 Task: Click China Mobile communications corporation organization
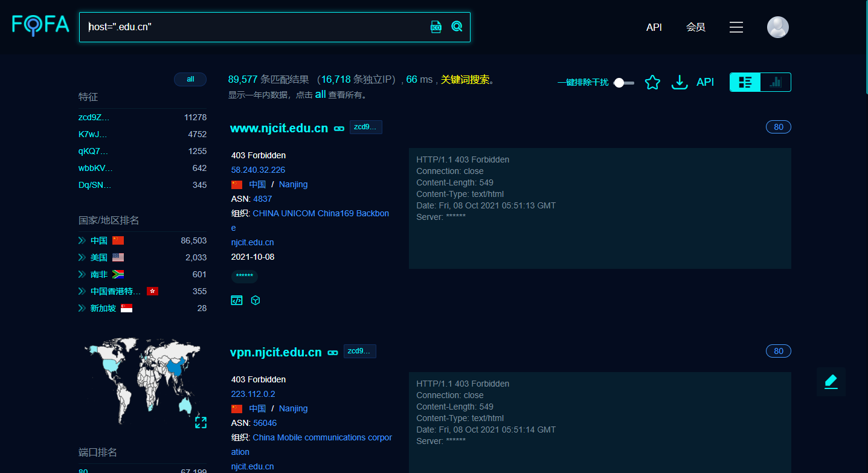[312, 445]
